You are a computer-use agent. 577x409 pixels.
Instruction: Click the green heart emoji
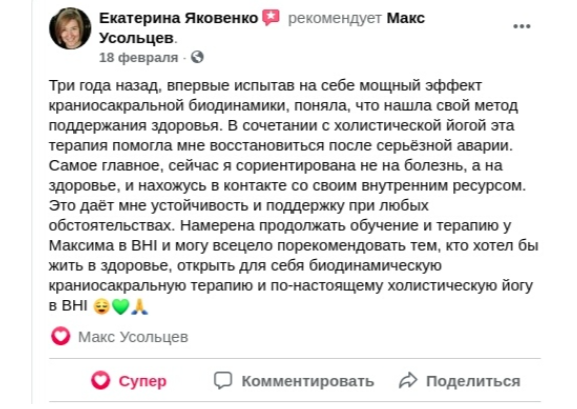[120, 306]
